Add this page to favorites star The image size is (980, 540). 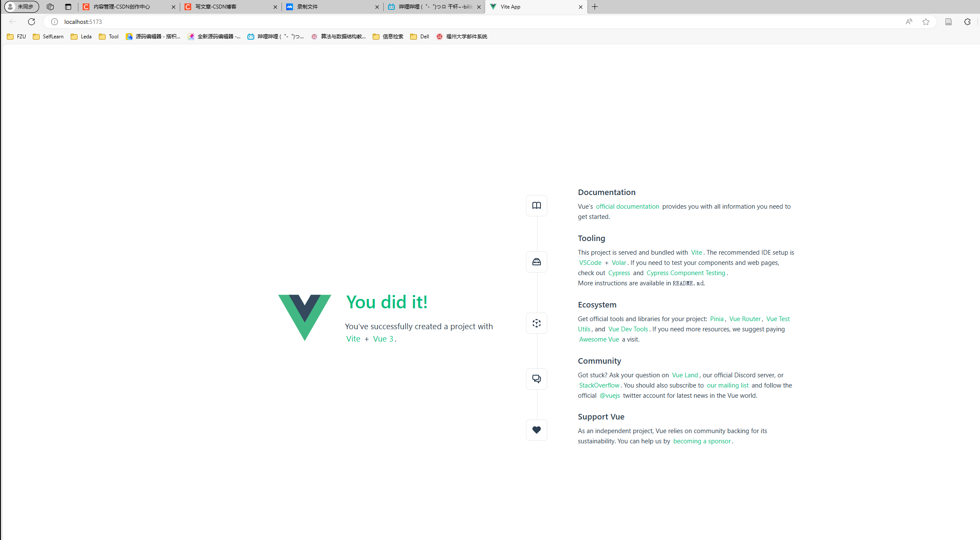(x=926, y=22)
